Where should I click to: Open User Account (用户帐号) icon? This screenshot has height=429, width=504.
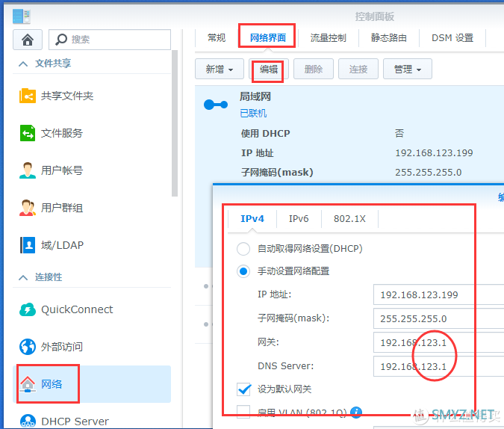[x=28, y=170]
